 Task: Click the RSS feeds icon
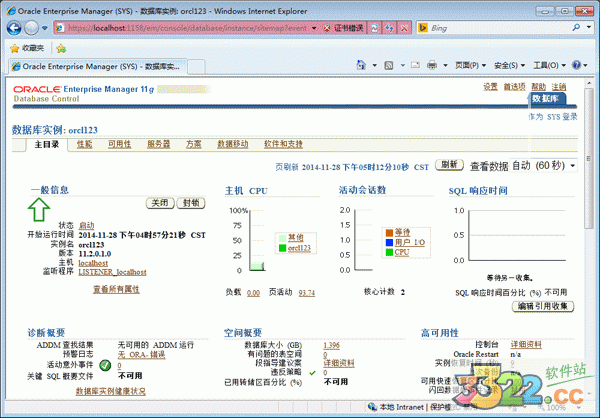click(389, 65)
